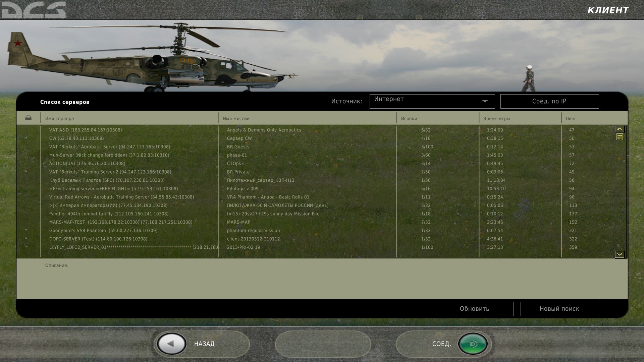
Task: Click mission name CTOps3
Action: click(x=235, y=164)
